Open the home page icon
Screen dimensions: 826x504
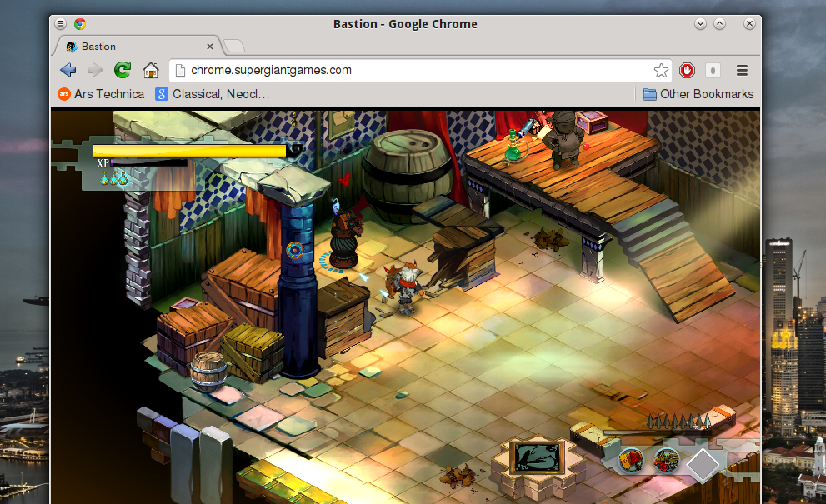point(151,70)
